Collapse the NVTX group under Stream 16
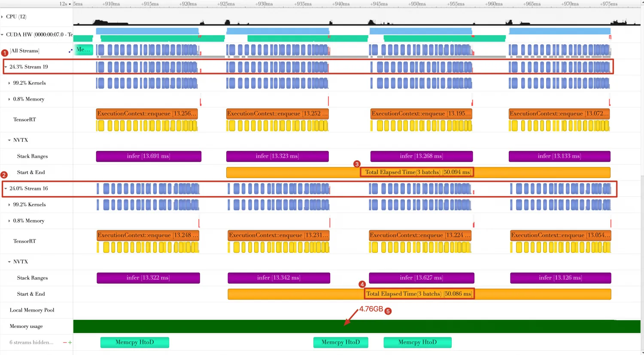The width and height of the screenshot is (644, 355). click(x=9, y=262)
